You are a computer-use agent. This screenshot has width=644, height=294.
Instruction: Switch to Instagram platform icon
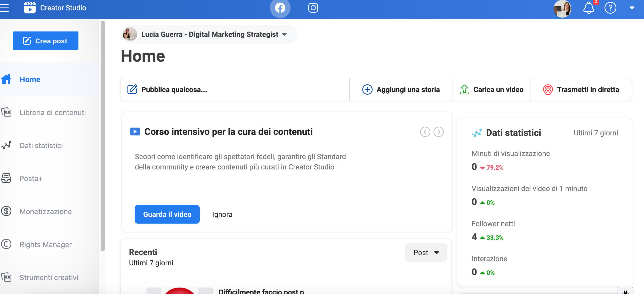(313, 8)
